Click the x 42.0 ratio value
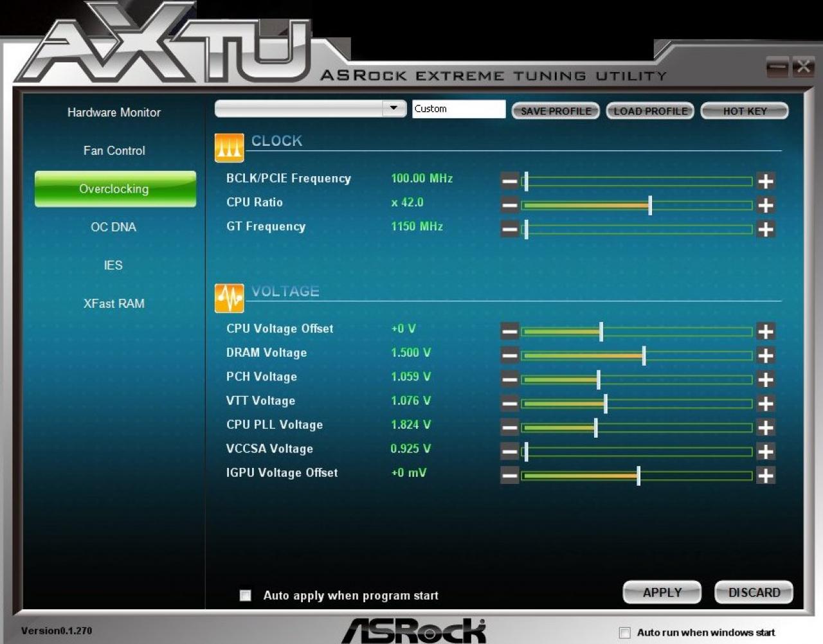The width and height of the screenshot is (823, 644). (407, 202)
